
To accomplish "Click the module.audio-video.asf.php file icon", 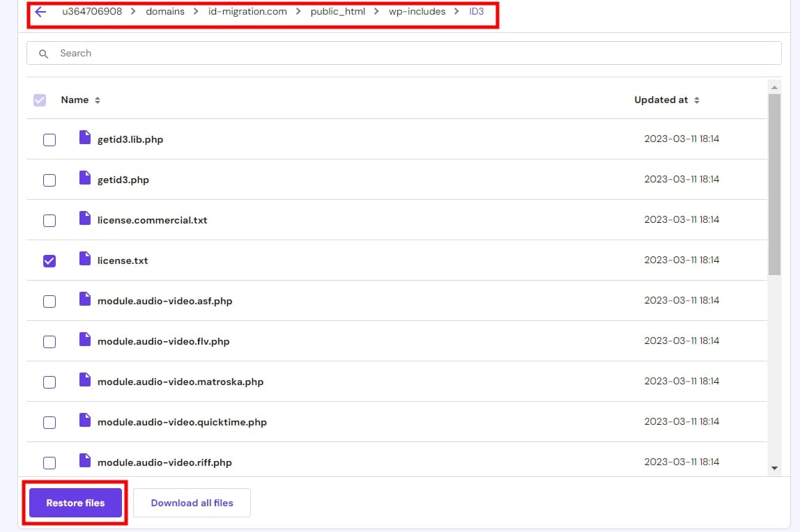I will tap(85, 299).
